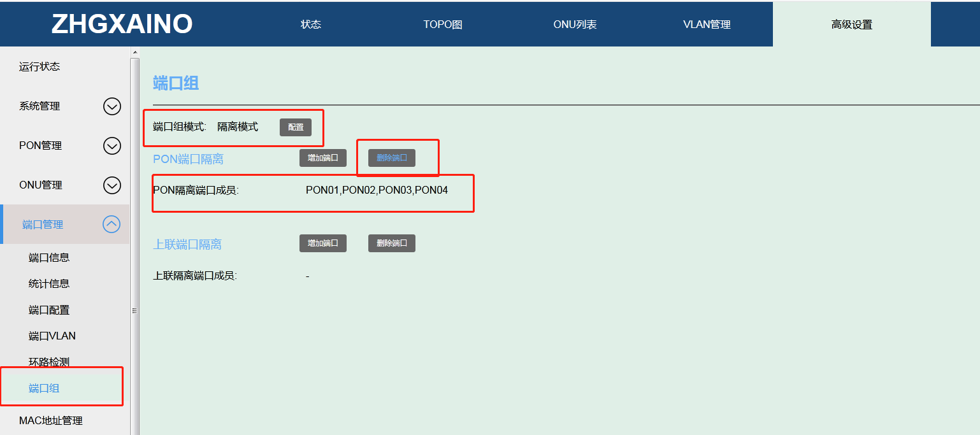Switch to ONU列表 tab
980x435 pixels.
coord(575,25)
